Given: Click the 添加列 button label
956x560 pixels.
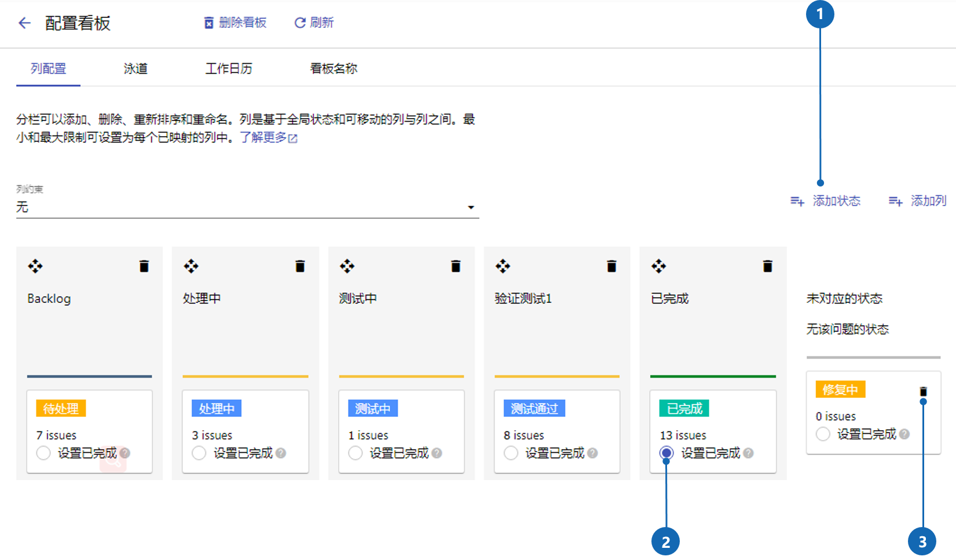Looking at the screenshot, I should point(929,202).
